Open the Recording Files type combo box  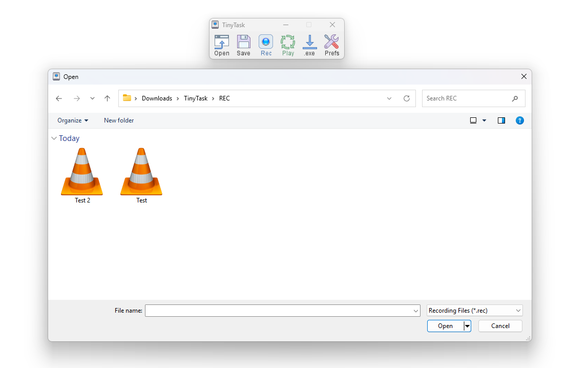pos(475,311)
